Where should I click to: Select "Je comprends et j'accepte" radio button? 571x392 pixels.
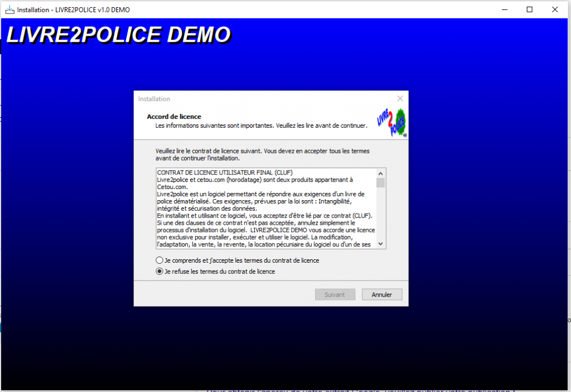(160, 260)
